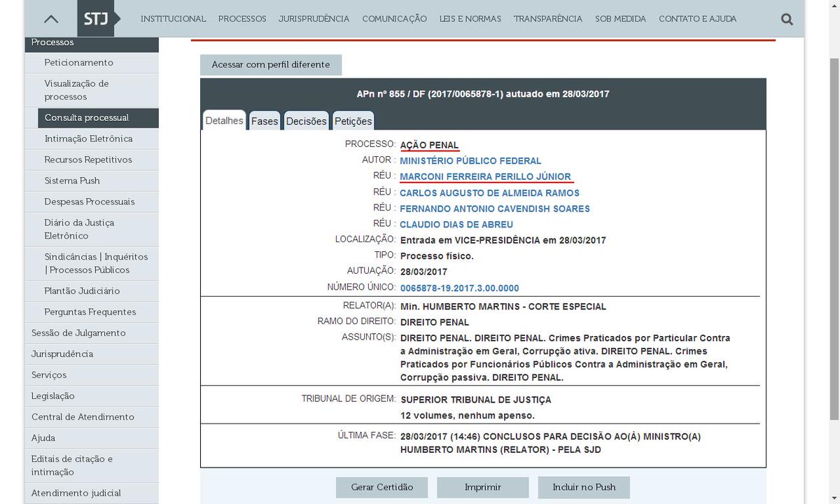Image resolution: width=840 pixels, height=504 pixels.
Task: Open Claudio Dias de Abreu link
Action: 456,225
